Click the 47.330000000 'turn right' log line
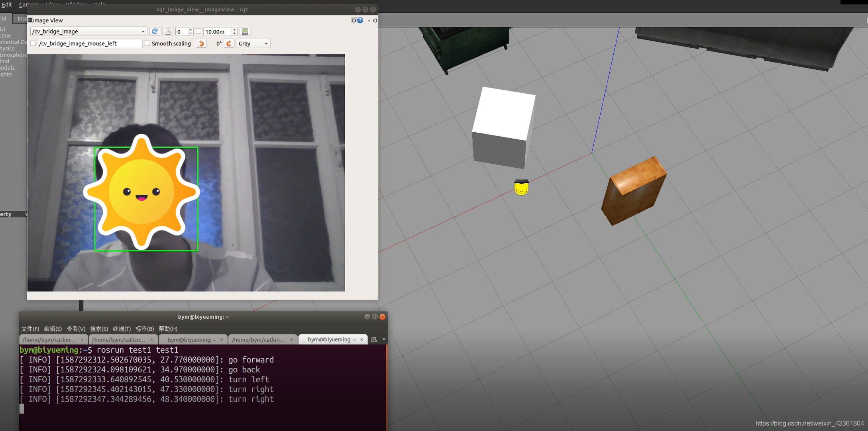 click(147, 389)
